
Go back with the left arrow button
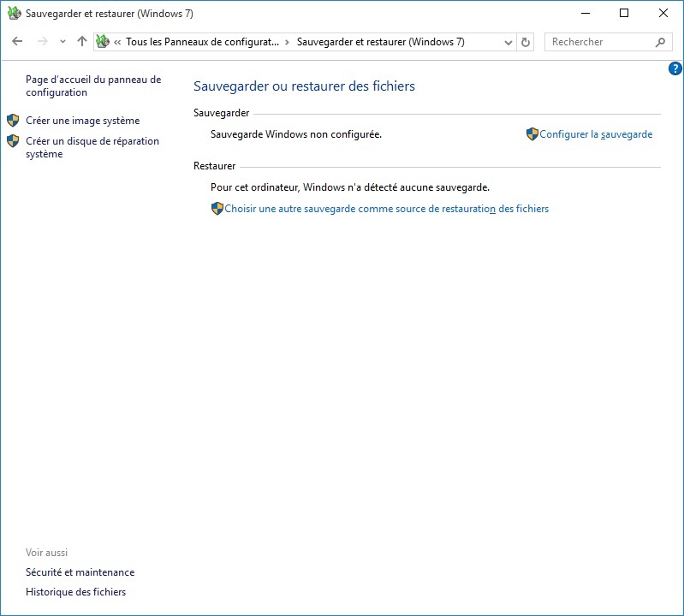pos(17,41)
